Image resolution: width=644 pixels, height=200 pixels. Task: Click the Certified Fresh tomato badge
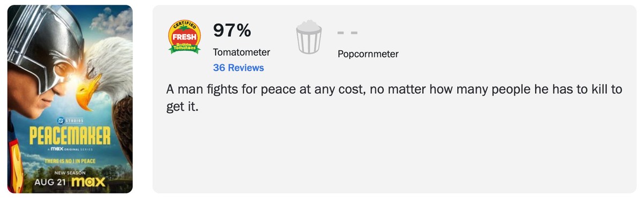point(184,37)
